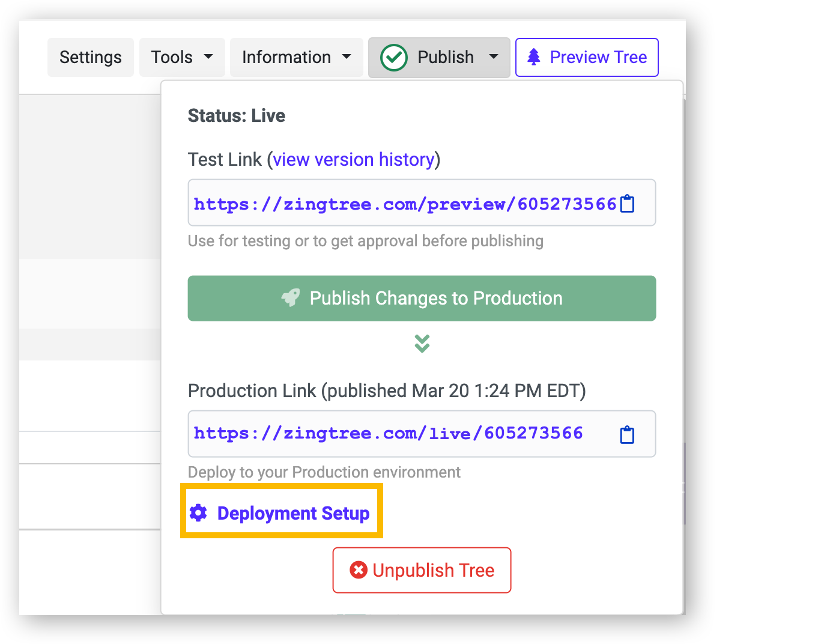Click the tree icon on Preview Tree
The width and height of the screenshot is (818, 644).
pyautogui.click(x=533, y=57)
